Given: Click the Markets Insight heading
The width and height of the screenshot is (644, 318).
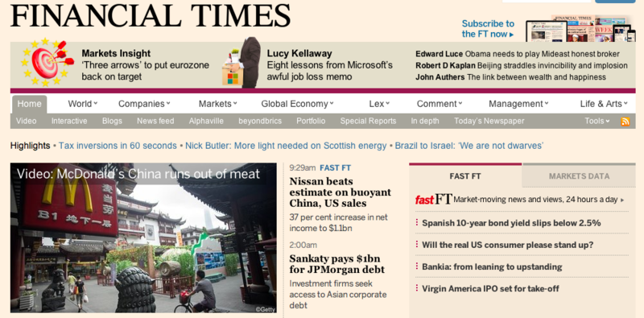Looking at the screenshot, I should [x=116, y=53].
